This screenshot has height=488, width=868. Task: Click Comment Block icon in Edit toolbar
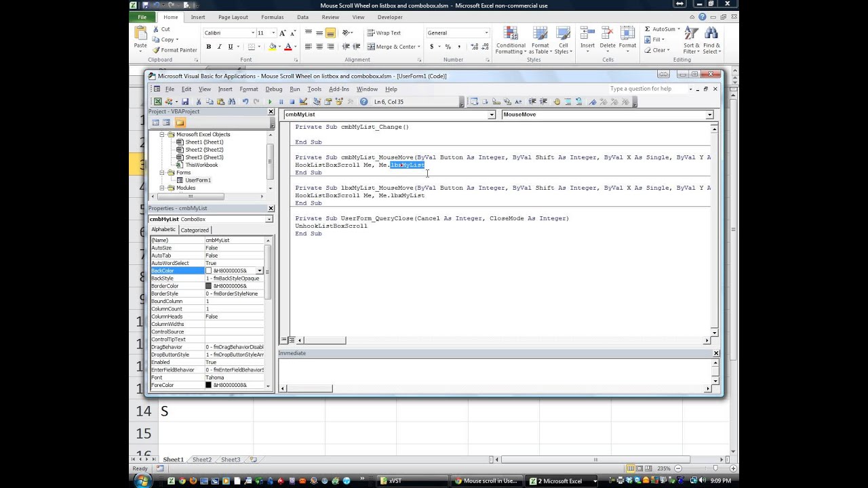coord(568,102)
